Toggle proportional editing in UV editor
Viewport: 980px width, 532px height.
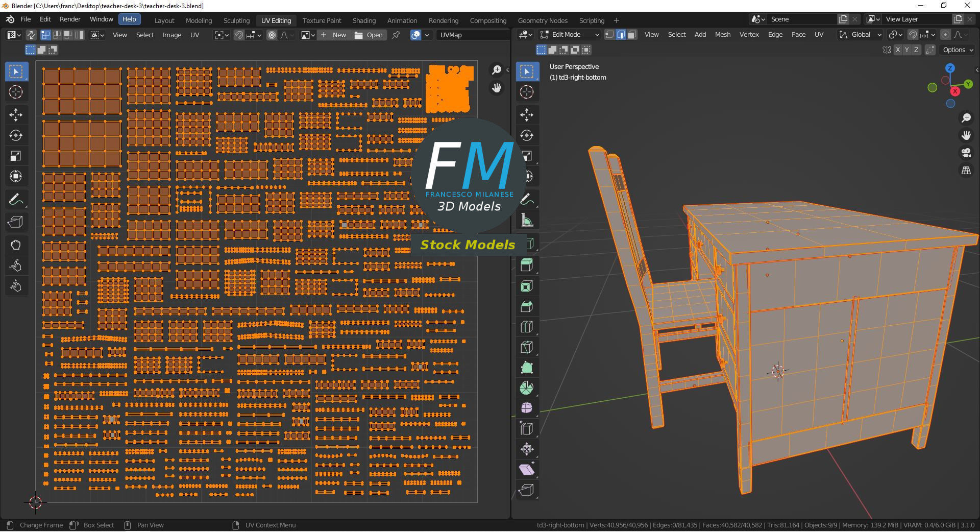(x=272, y=35)
